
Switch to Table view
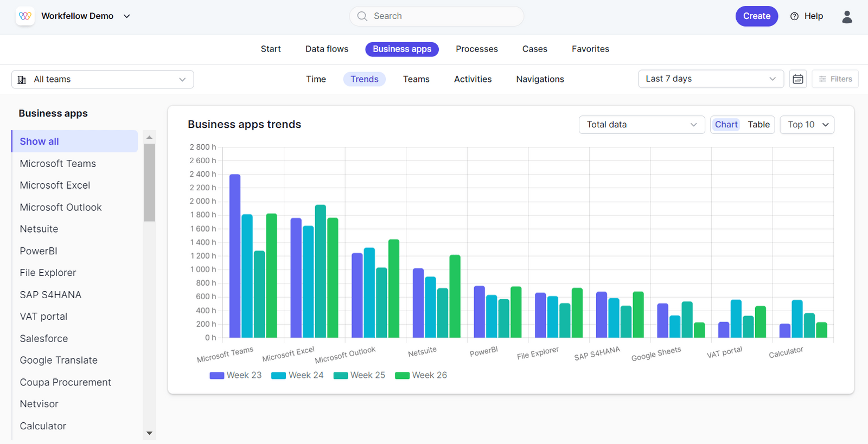click(x=758, y=125)
